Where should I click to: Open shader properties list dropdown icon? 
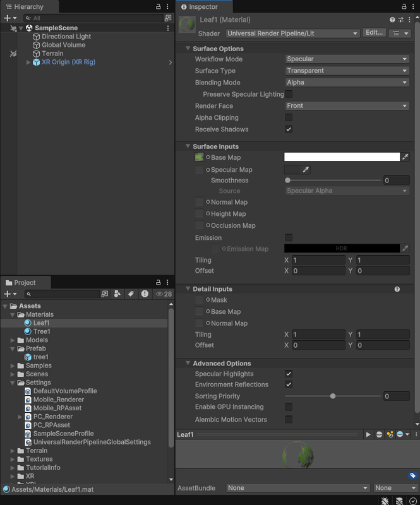(x=400, y=33)
